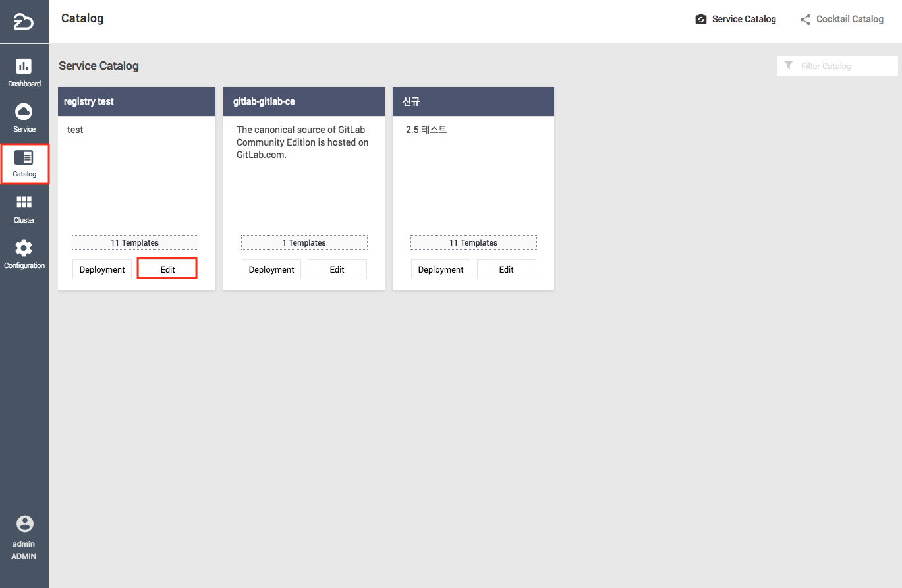
Task: Switch to the Cocktail Catalog tab
Action: pyautogui.click(x=841, y=20)
